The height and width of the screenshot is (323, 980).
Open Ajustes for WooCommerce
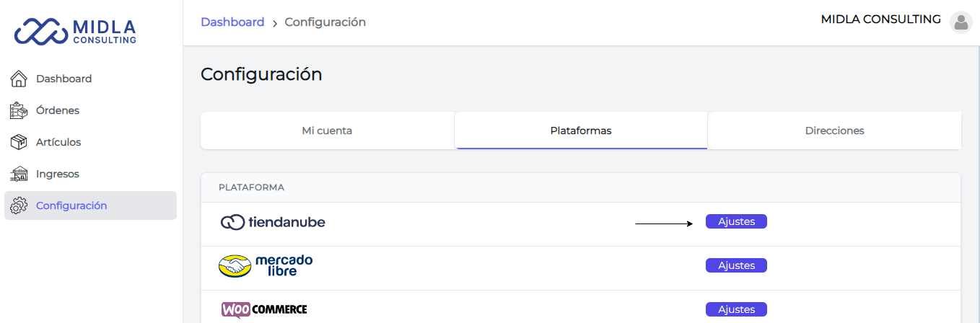(736, 309)
